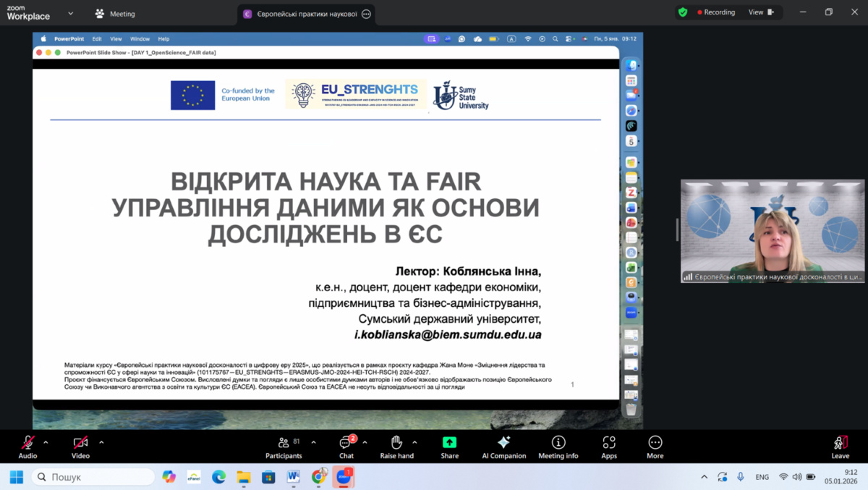Leave the meeting
The image size is (868, 490).
coord(840,446)
